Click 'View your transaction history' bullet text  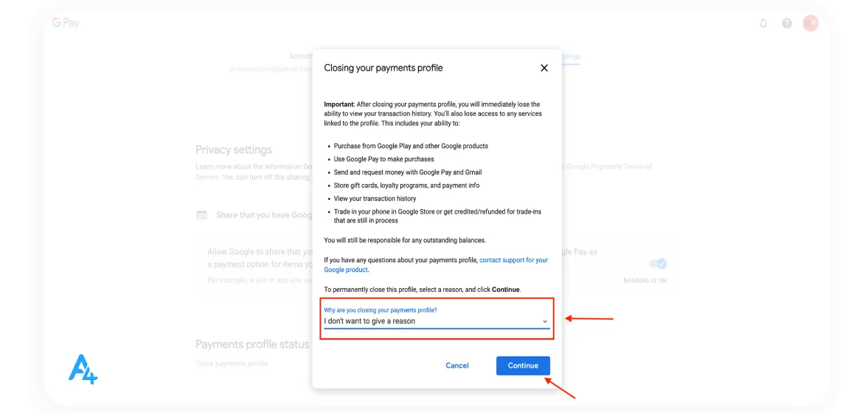pyautogui.click(x=375, y=198)
